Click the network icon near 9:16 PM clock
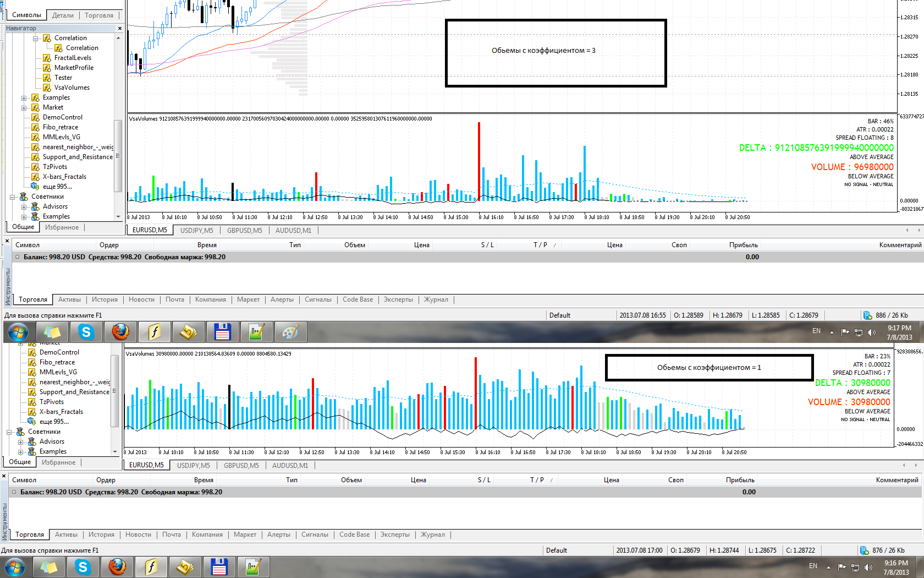The width and height of the screenshot is (924, 578). [x=855, y=567]
